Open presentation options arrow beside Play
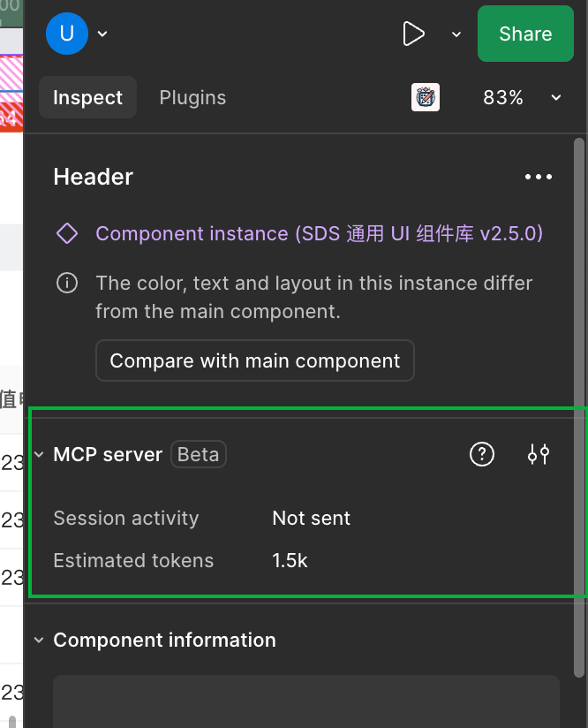The width and height of the screenshot is (588, 728). (456, 34)
